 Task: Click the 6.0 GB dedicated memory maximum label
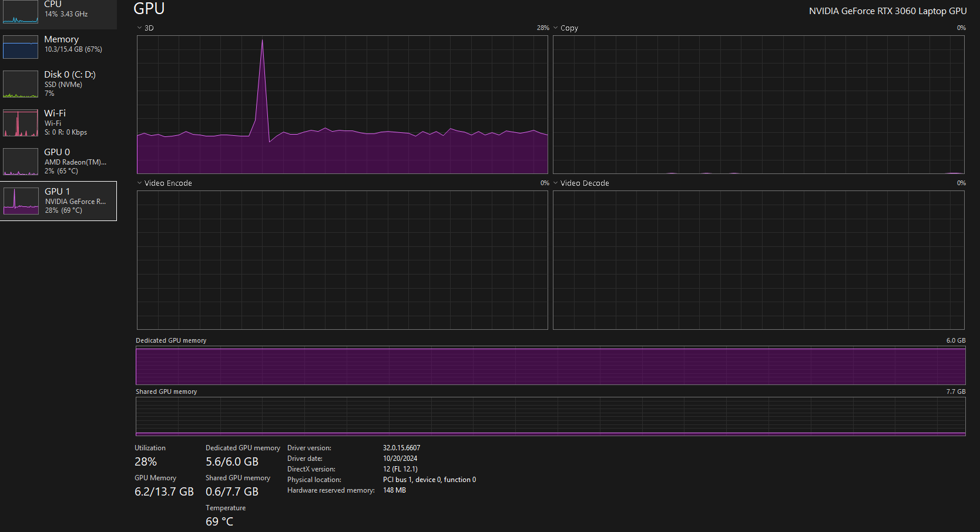[956, 340]
